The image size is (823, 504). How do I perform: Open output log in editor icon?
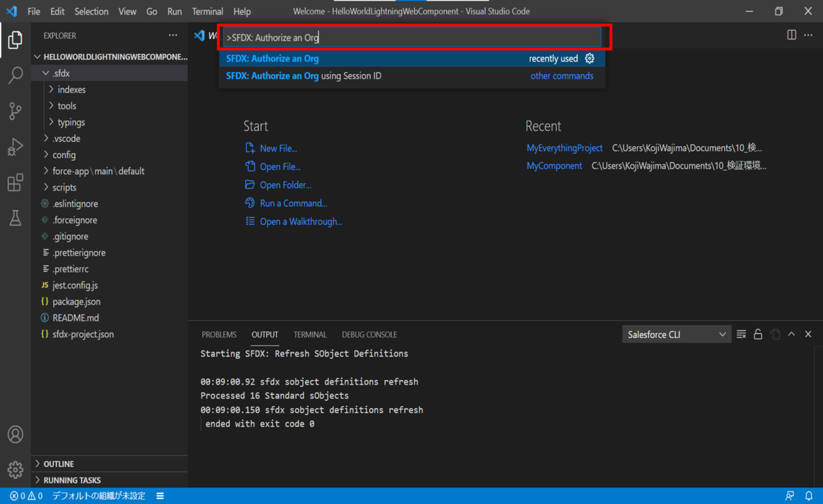tap(775, 334)
